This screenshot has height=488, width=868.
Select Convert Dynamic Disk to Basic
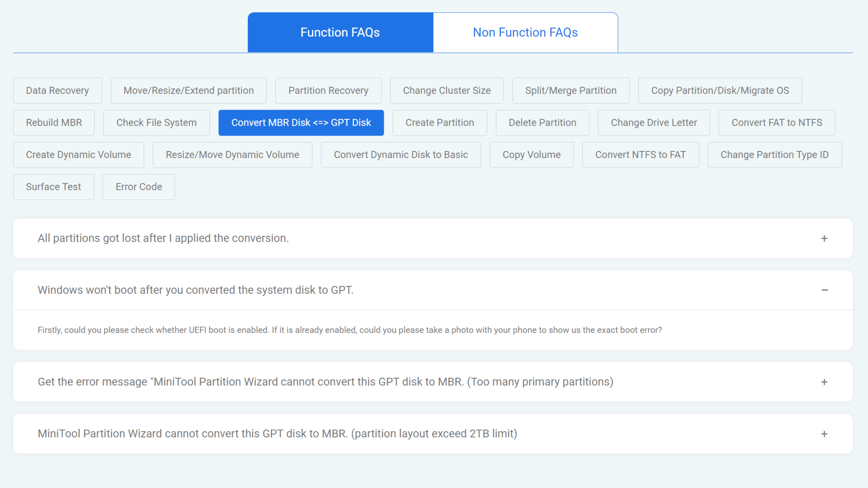401,155
